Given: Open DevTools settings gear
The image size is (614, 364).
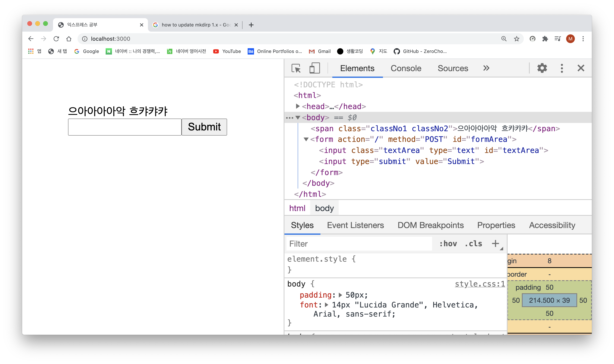Looking at the screenshot, I should [542, 68].
